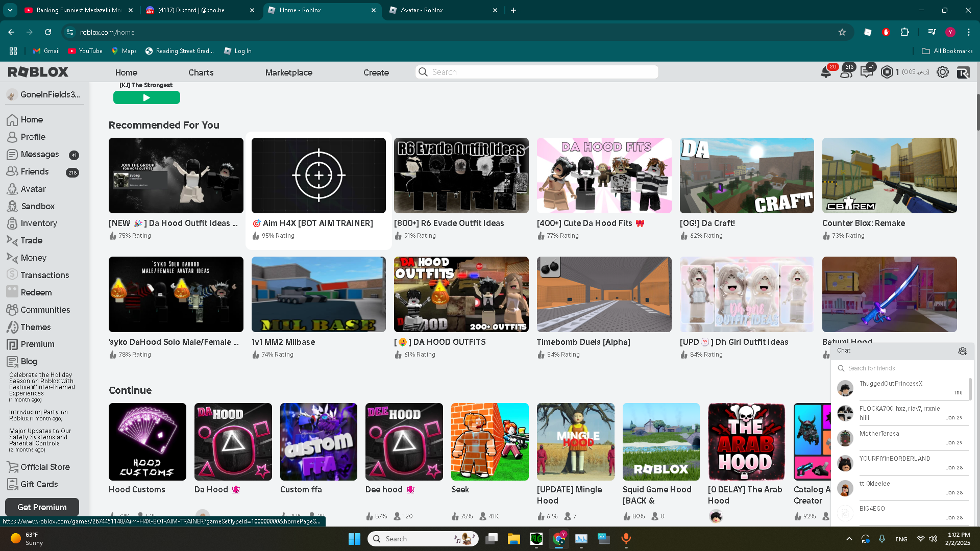This screenshot has height=551, width=980.
Task: Open the Chrome three-dot menu
Action: point(969,32)
